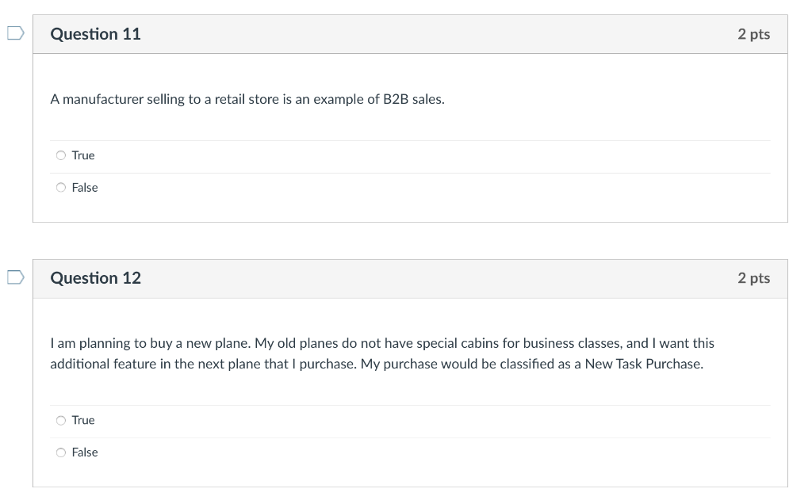Click the Question 11 title text
812x504 pixels.
95,33
